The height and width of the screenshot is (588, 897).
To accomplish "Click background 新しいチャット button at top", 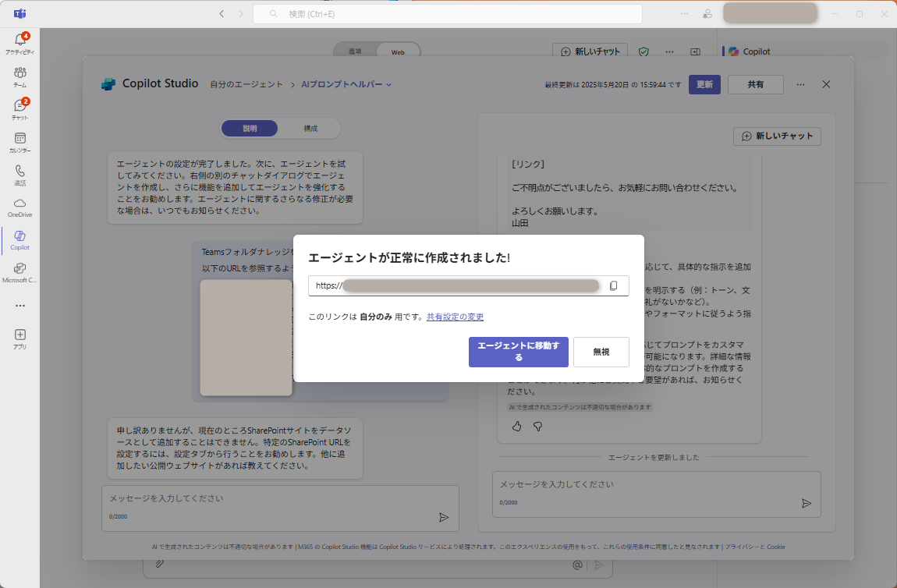I will point(590,51).
